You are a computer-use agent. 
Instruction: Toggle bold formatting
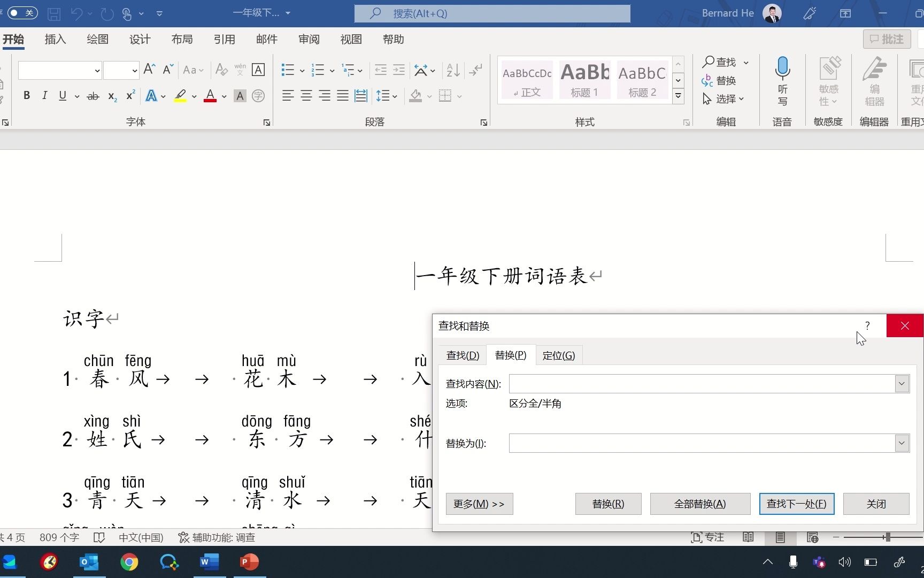pyautogui.click(x=26, y=95)
